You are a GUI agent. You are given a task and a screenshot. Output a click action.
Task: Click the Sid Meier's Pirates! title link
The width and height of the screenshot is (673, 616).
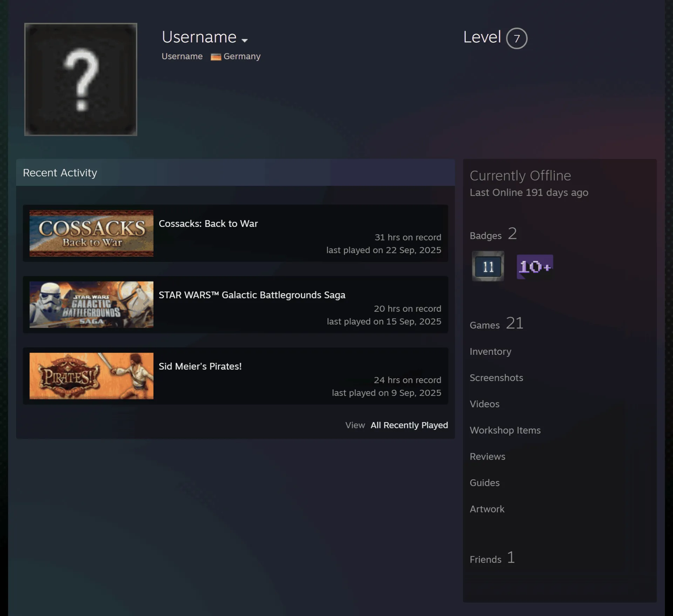(x=200, y=366)
